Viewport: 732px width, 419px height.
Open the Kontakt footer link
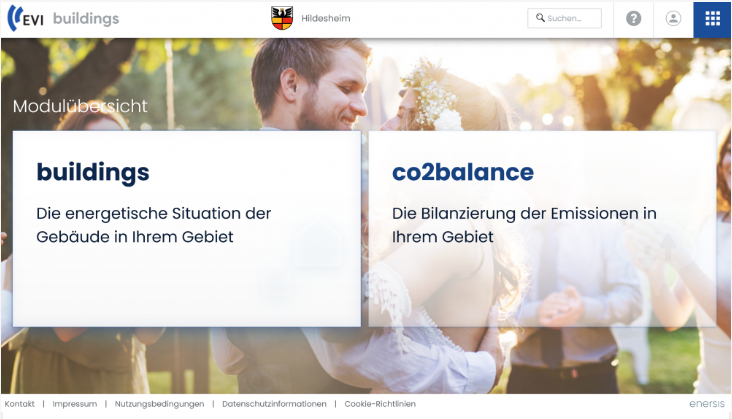[x=20, y=404]
